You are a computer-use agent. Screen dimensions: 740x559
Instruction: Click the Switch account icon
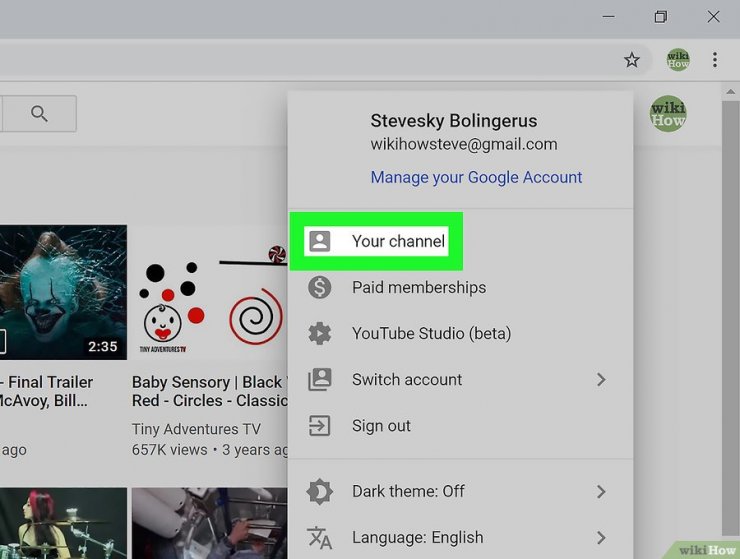320,380
